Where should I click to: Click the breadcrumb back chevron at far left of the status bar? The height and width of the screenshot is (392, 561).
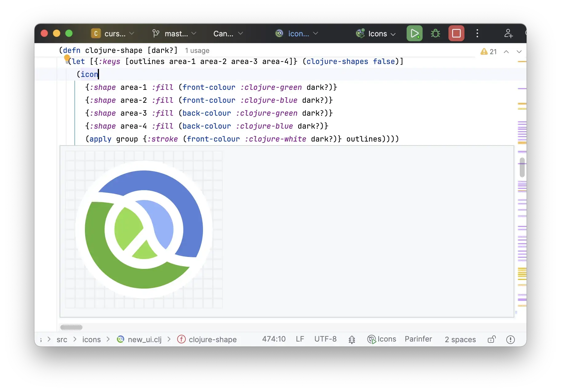49,339
